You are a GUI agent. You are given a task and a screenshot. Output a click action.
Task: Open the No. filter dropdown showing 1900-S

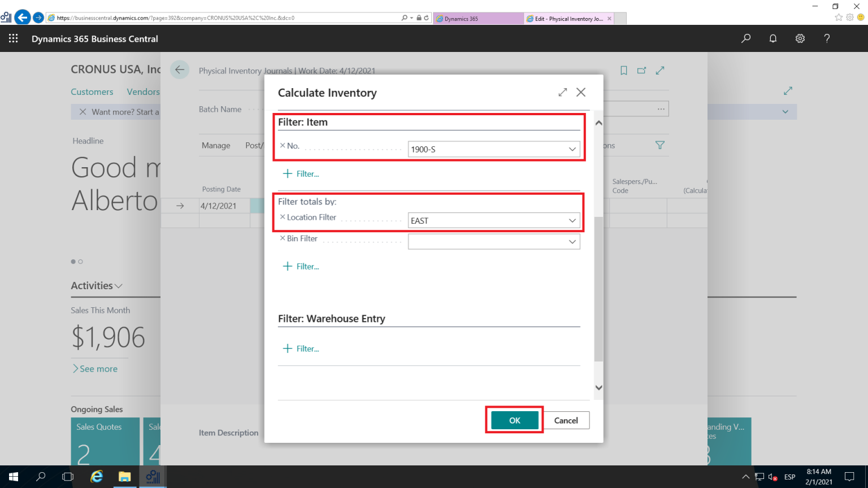point(572,149)
